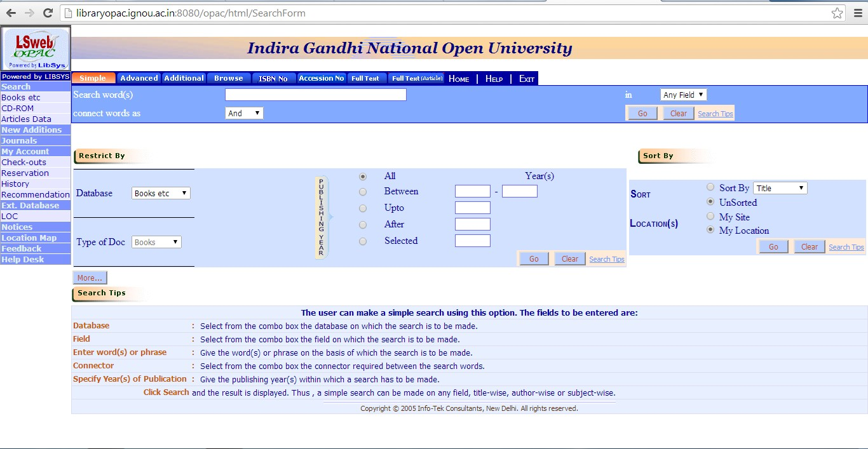Open the 'Sort By' Title dropdown
This screenshot has height=449, width=868.
click(780, 187)
